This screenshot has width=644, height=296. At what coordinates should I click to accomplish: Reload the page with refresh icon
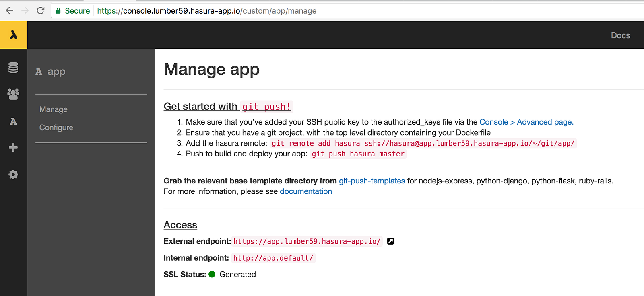(41, 10)
